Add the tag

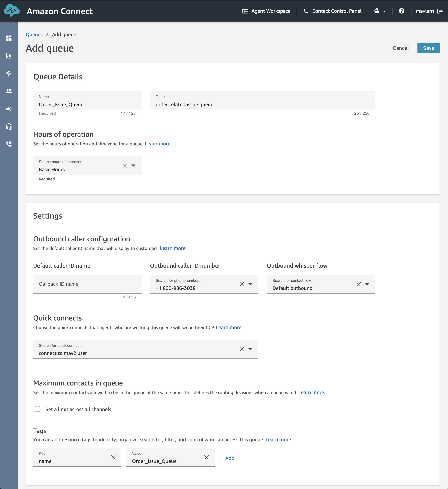(x=230, y=458)
